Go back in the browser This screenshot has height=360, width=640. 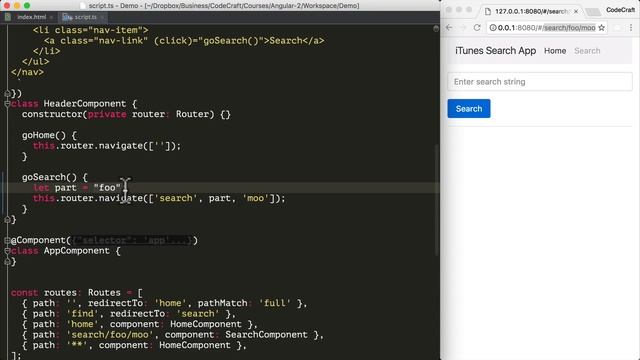[449, 28]
